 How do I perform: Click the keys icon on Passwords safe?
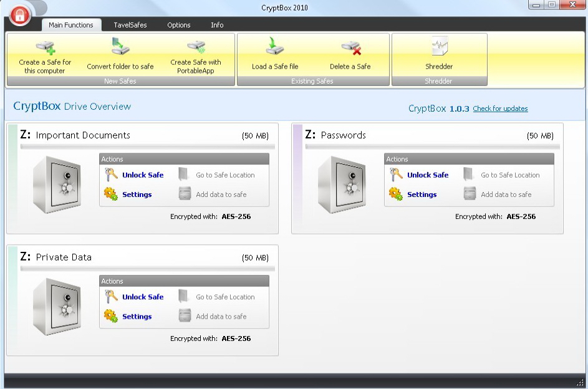click(396, 175)
